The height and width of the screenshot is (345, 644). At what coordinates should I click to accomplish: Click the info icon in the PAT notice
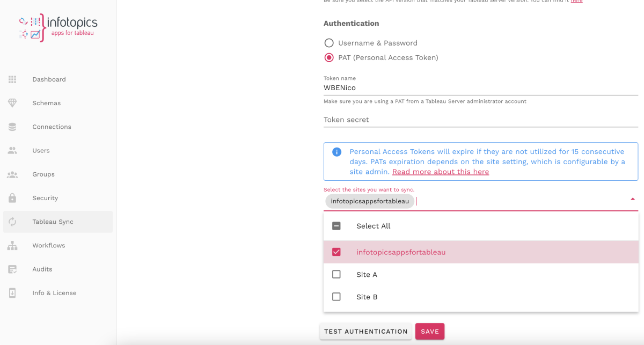pos(336,152)
